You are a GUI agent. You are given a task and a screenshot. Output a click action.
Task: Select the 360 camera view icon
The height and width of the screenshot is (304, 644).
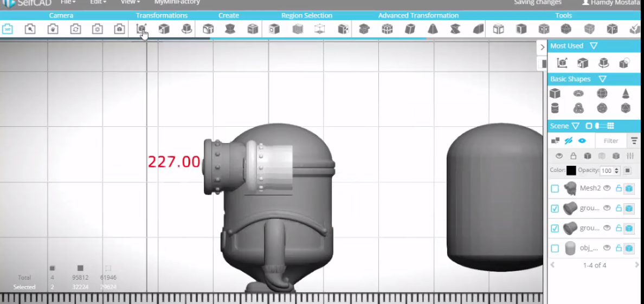click(8, 29)
